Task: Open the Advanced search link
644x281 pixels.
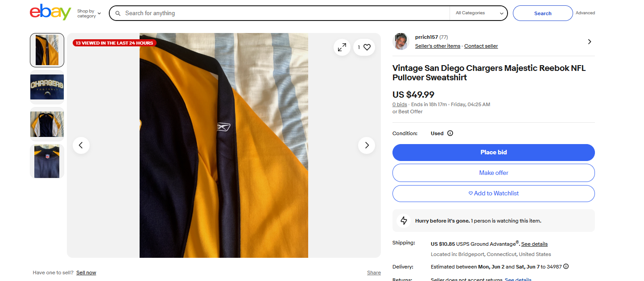Action: [x=585, y=13]
